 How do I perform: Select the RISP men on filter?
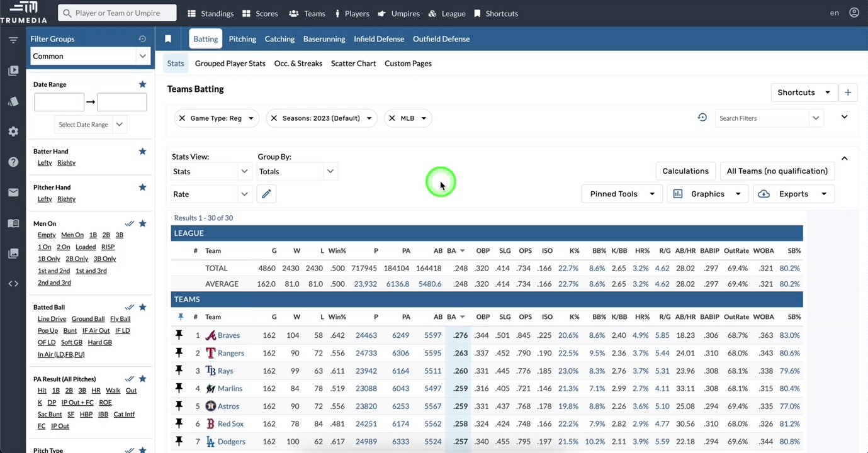point(108,247)
